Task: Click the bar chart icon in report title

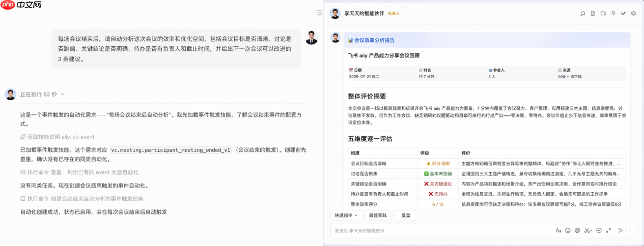Action: click(350, 40)
